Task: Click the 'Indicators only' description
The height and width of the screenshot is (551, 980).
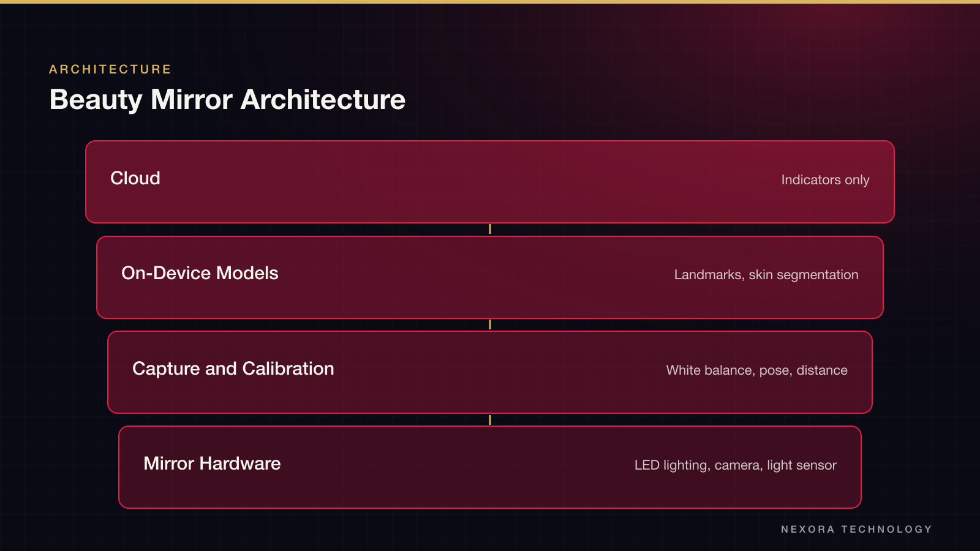Action: [x=825, y=180]
